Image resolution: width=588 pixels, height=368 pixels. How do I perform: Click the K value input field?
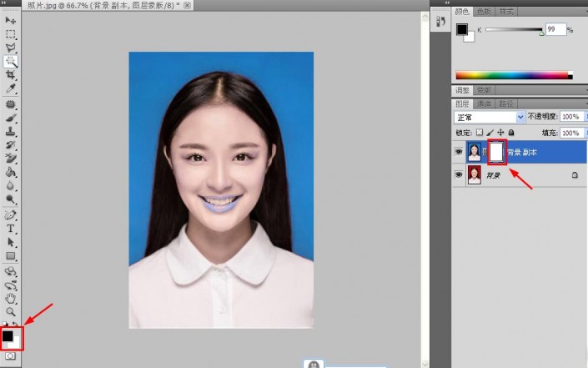tap(555, 29)
